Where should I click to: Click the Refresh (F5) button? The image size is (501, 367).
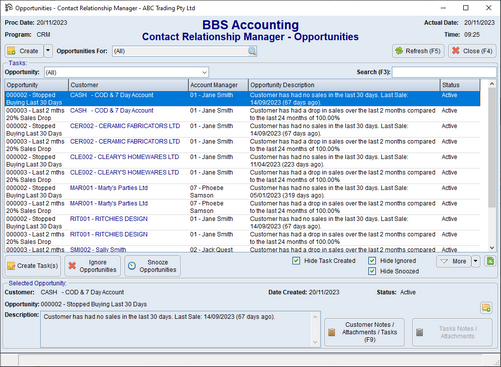click(418, 51)
